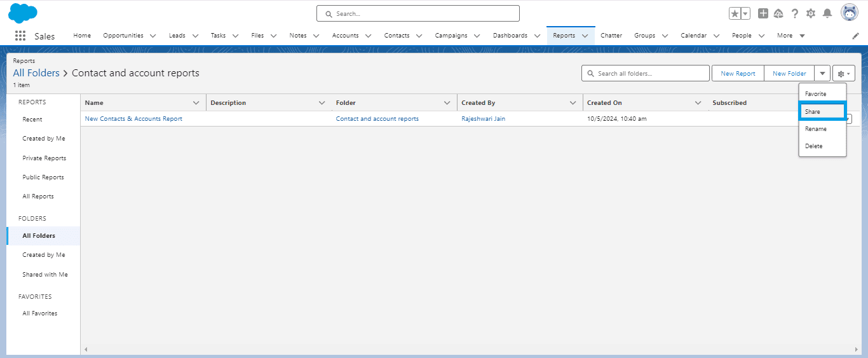The width and height of the screenshot is (868, 358).
Task: Switch to the Chatter tab
Action: 611,36
